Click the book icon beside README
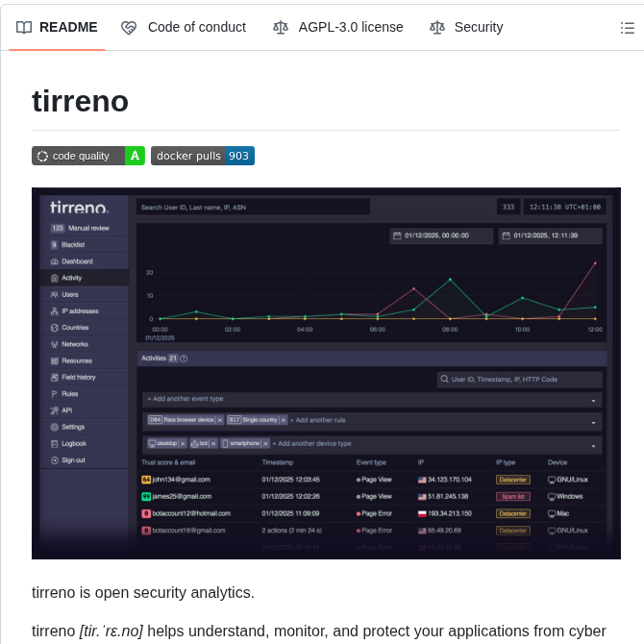The width and height of the screenshot is (644, 644). (24, 28)
